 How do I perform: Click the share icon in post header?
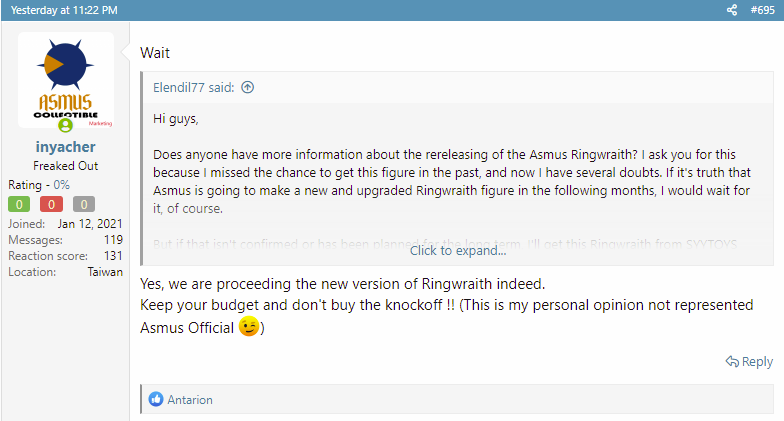pos(732,10)
